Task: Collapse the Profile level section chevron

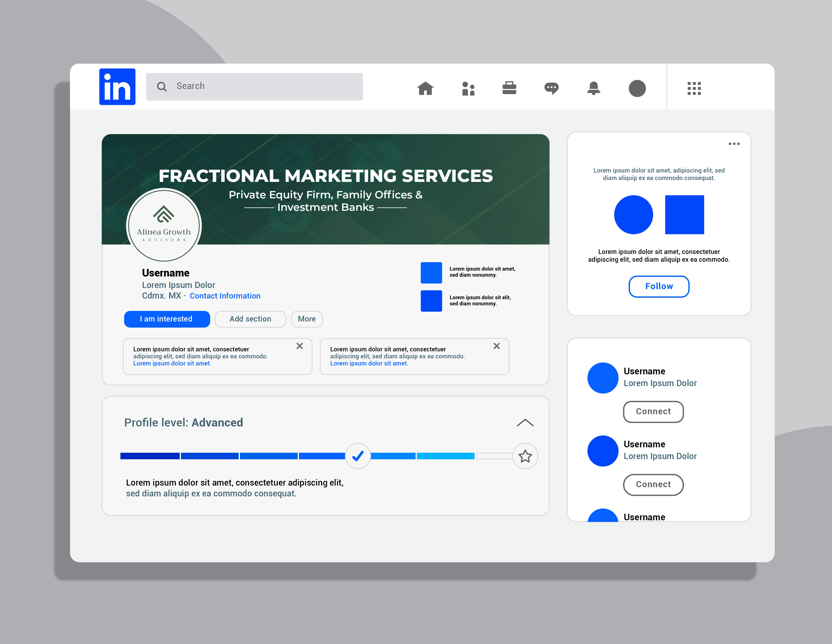Action: coord(525,423)
